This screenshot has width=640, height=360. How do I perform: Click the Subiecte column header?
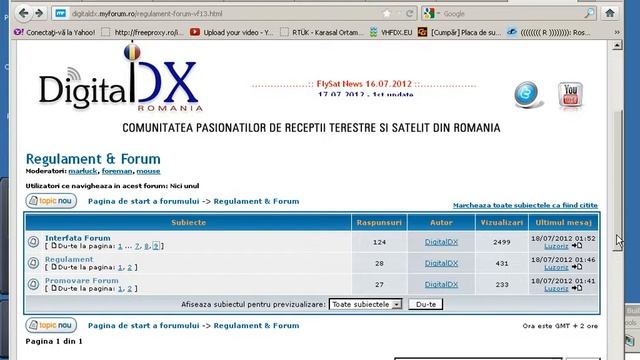(x=189, y=222)
